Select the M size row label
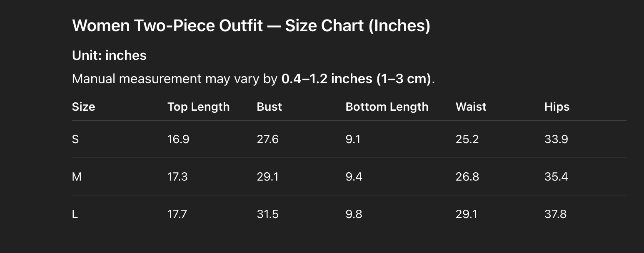Screen dimensions: 644x253 77,177
